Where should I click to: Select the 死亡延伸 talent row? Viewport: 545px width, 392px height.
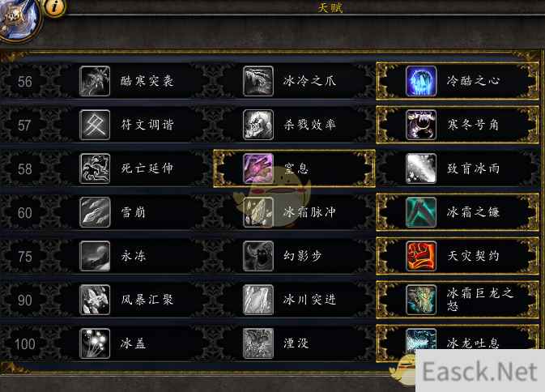[132, 168]
